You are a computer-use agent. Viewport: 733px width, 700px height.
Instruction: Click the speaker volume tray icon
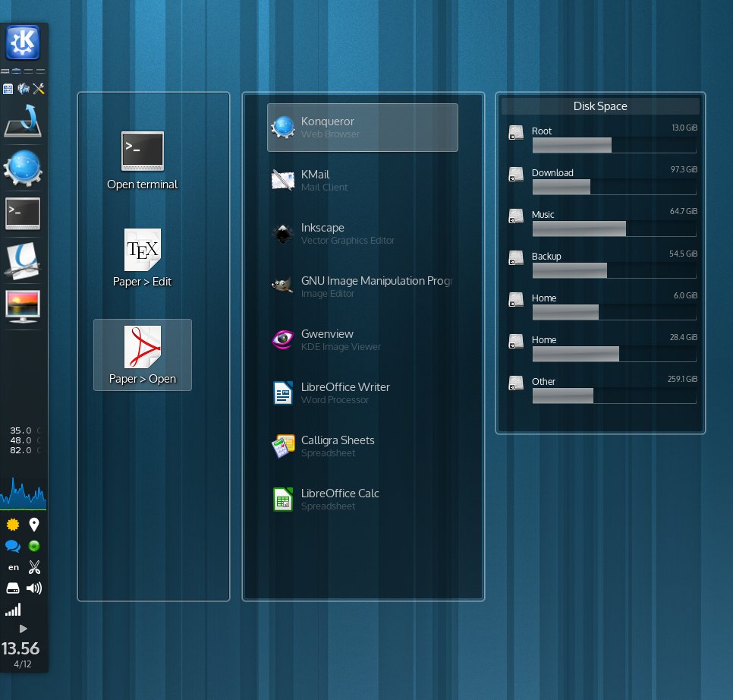pyautogui.click(x=34, y=588)
